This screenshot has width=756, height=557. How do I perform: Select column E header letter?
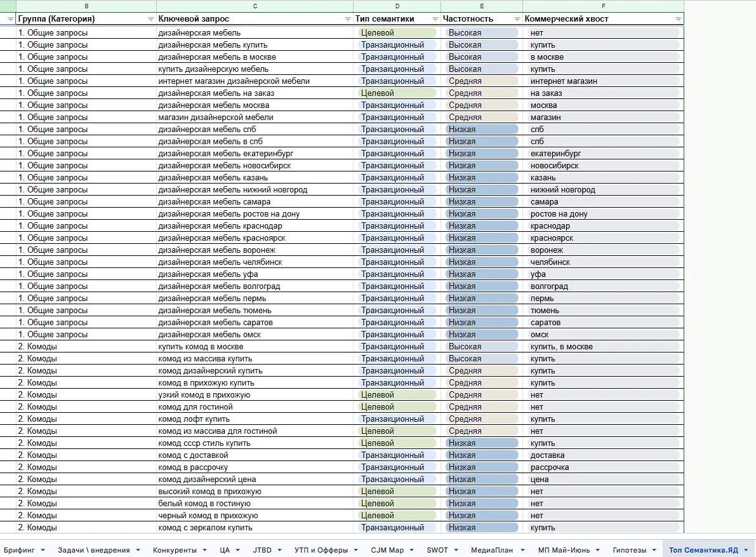(482, 6)
